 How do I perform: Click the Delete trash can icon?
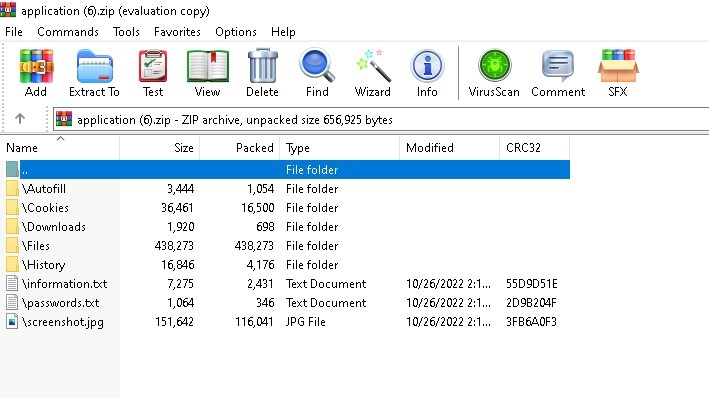tap(262, 66)
